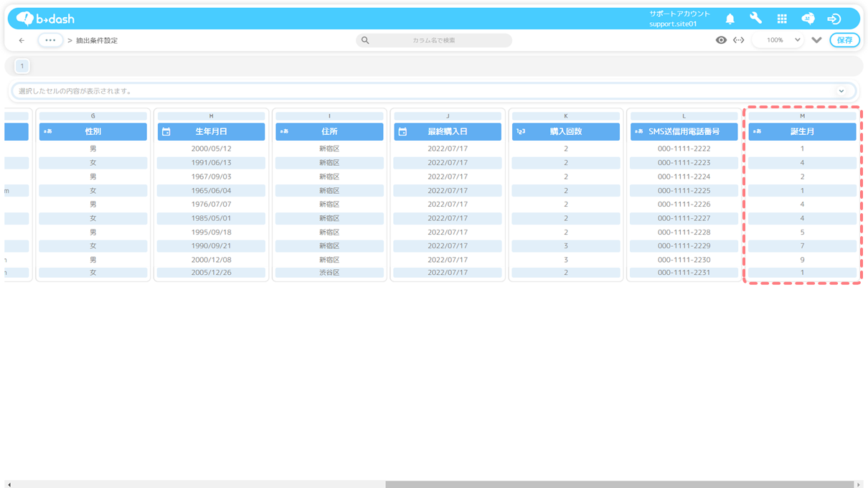Open the 100% zoom dropdown

pyautogui.click(x=777, y=40)
